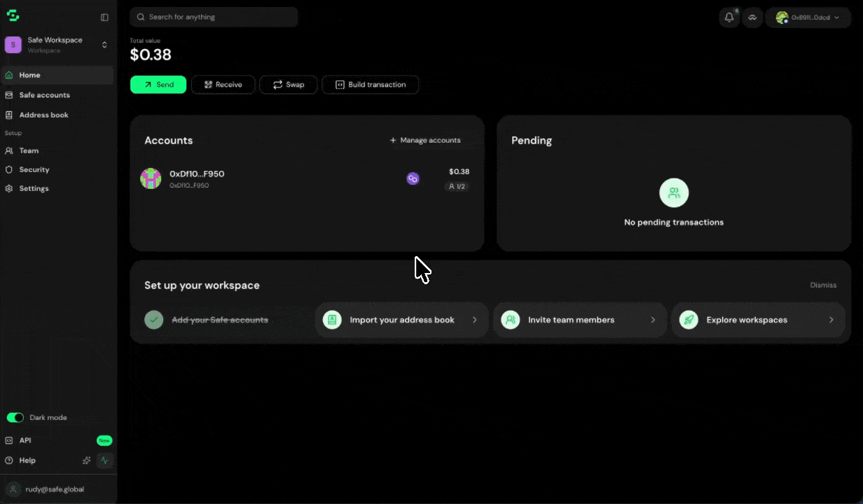Expand the 0xB911...0dcd wallet dropdown
Viewport: 863px width, 504px height.
coord(808,17)
